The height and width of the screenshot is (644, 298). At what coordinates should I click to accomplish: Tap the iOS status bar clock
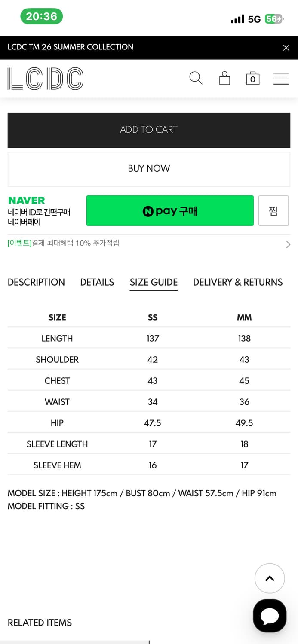click(x=41, y=17)
